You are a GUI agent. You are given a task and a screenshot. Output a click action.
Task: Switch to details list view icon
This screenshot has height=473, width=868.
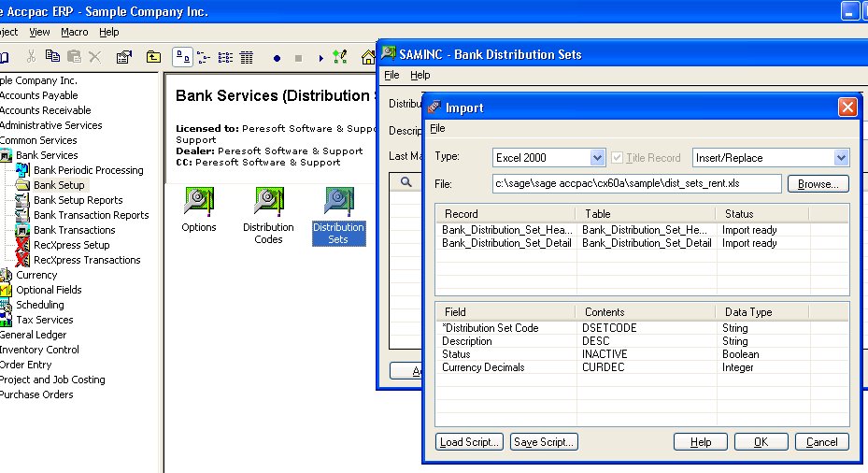pyautogui.click(x=246, y=57)
